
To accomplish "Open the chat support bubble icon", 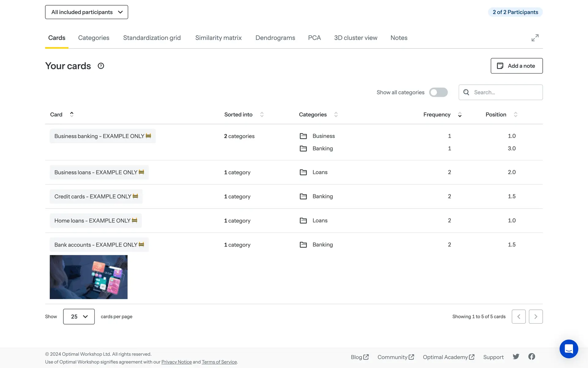I will coord(569,349).
